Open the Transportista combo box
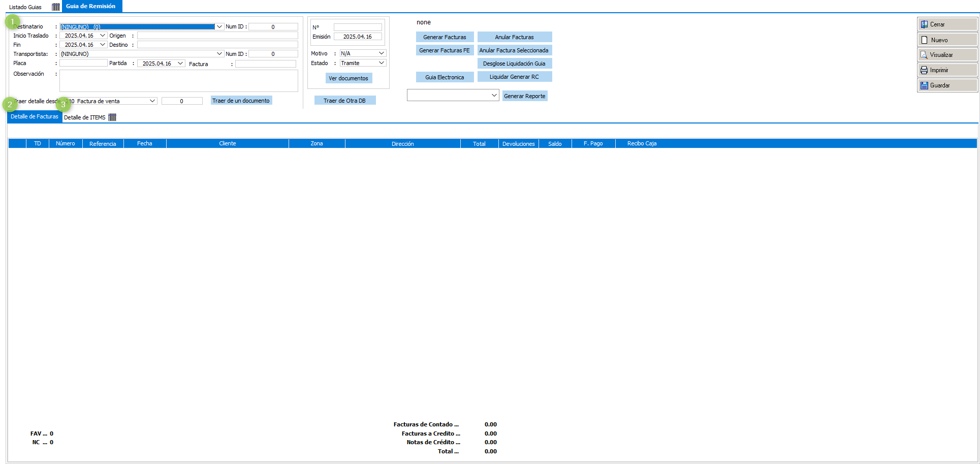The image size is (980, 464). click(x=219, y=54)
